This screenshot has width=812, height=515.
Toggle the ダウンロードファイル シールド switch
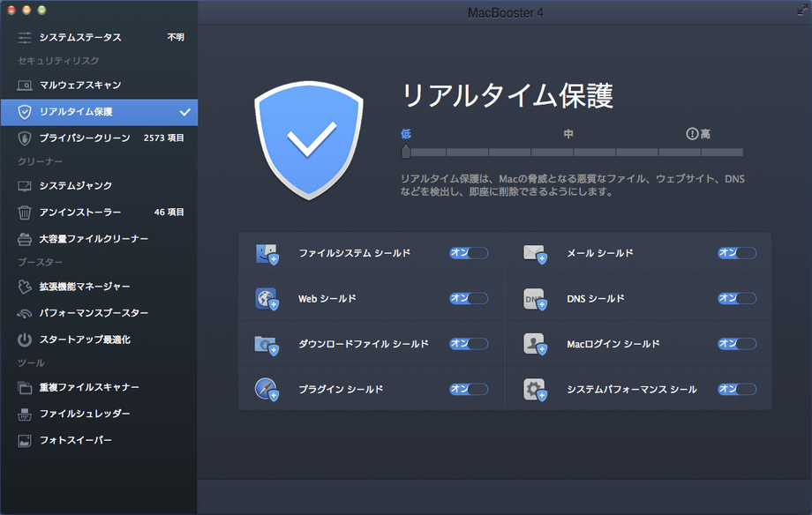(469, 344)
